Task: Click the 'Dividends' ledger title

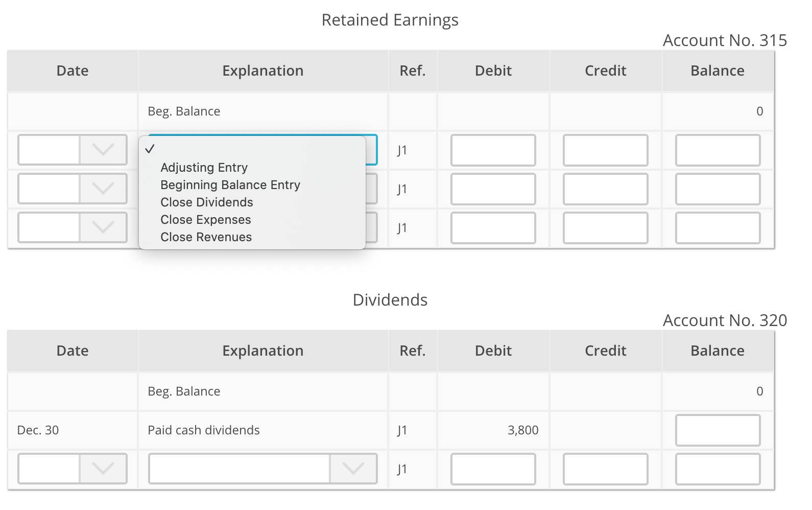Action: coord(390,300)
